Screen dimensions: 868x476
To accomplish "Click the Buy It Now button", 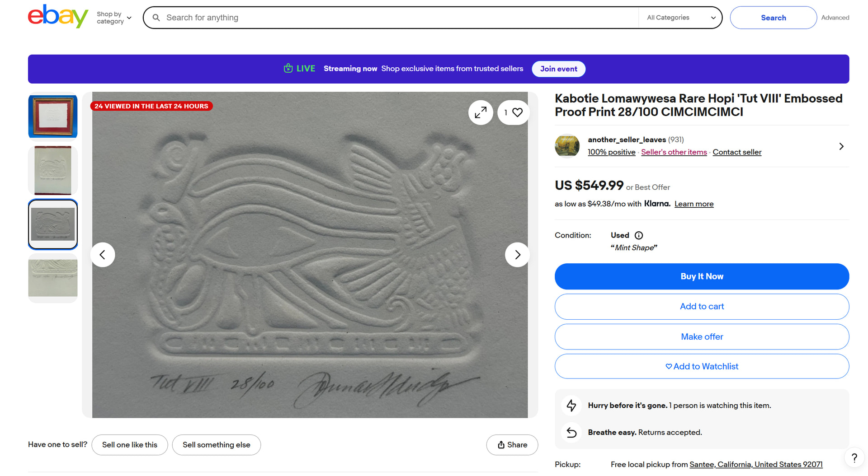I will 702,276.
